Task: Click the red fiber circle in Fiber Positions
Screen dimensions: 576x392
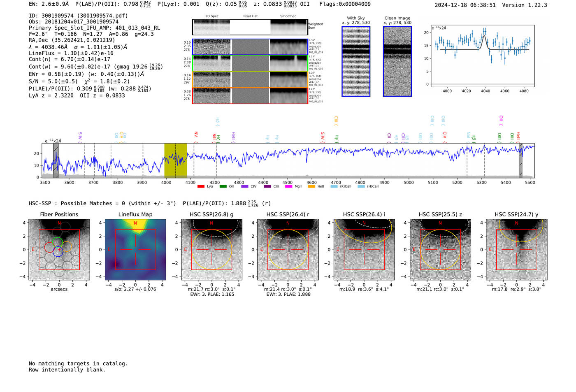Action: 49,247
